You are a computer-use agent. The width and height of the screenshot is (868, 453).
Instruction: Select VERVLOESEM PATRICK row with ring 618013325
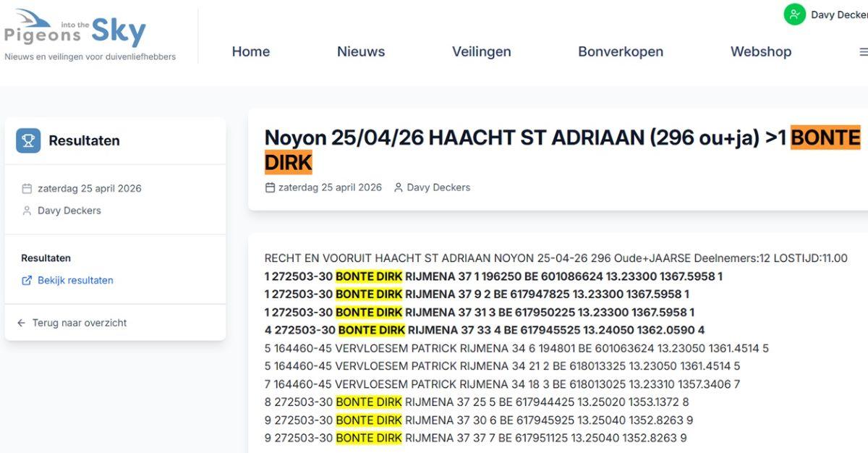click(503, 366)
